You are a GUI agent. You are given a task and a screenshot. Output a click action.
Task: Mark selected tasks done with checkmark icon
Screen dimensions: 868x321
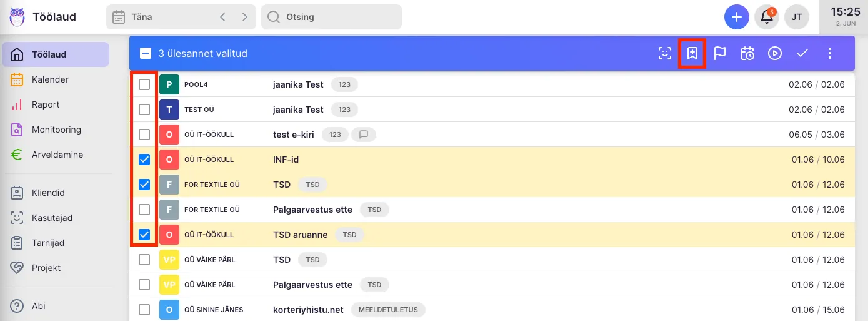(x=802, y=54)
